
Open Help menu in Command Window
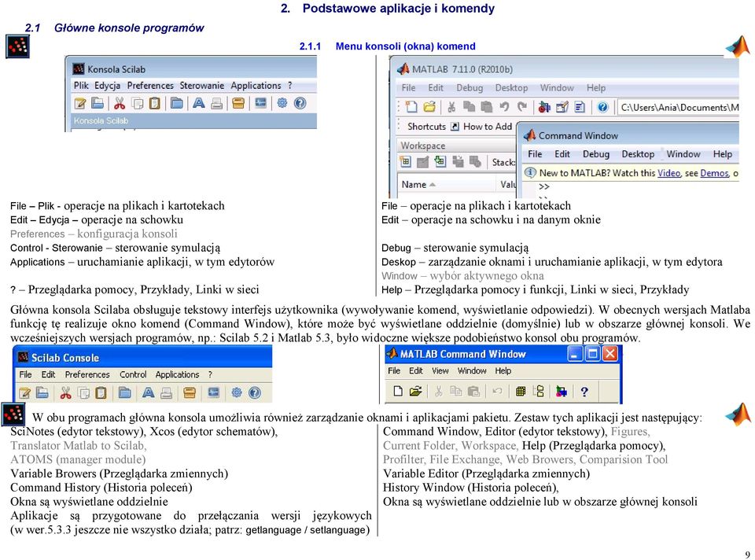pos(722,154)
